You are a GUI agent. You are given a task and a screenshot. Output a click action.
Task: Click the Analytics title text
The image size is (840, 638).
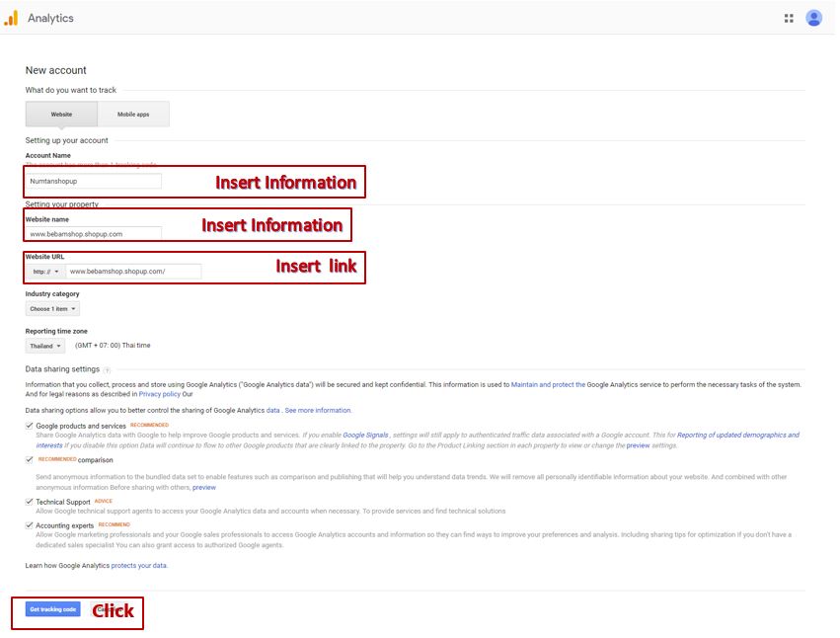[51, 18]
